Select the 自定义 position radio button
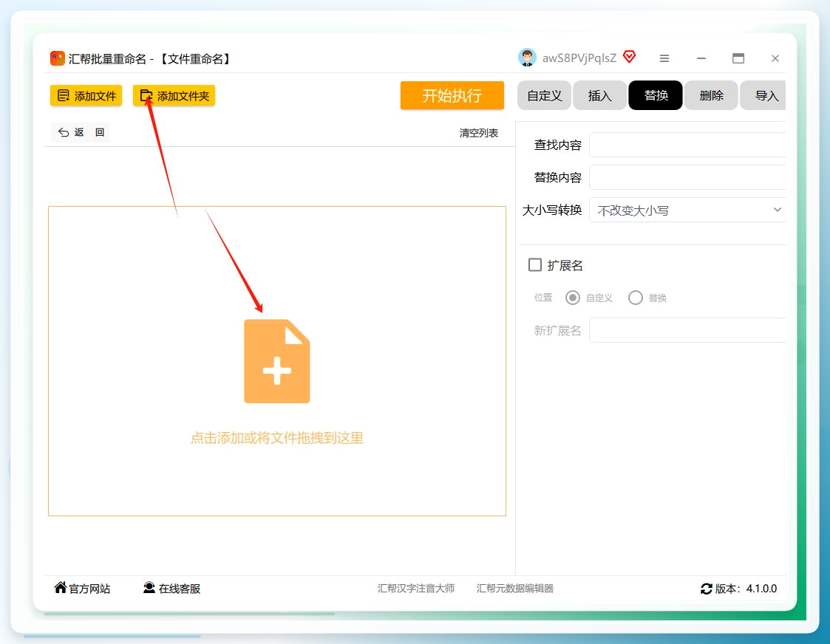Viewport: 830px width, 644px height. click(x=573, y=298)
